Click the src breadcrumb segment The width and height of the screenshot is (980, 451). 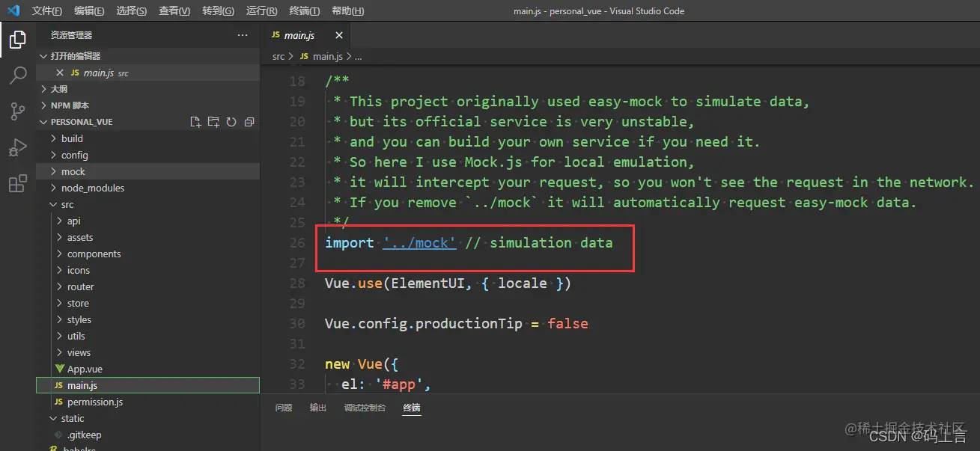click(279, 56)
